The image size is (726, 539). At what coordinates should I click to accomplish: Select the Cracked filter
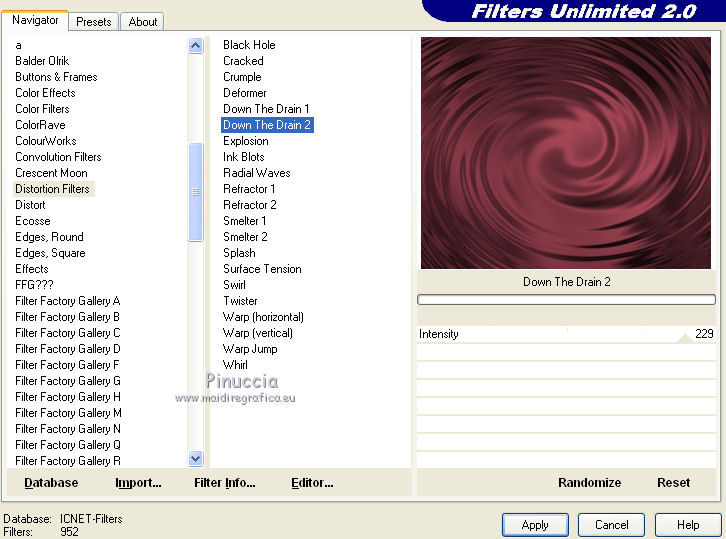(243, 61)
